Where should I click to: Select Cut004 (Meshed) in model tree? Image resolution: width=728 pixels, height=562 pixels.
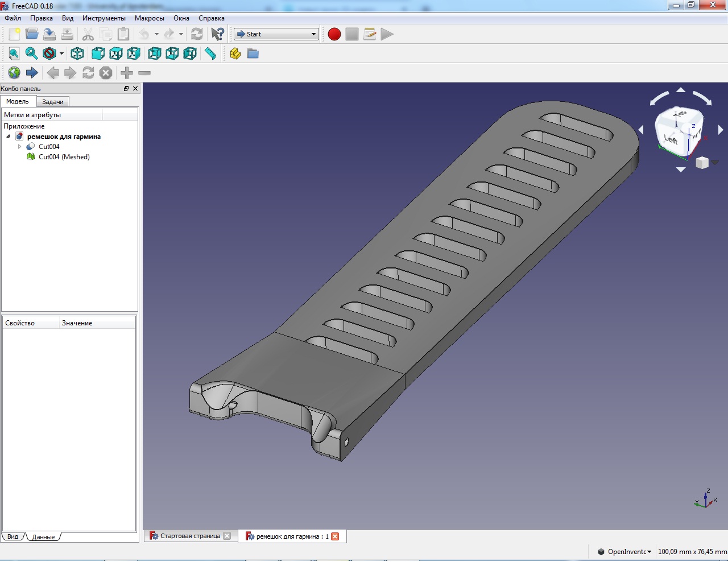tap(64, 157)
